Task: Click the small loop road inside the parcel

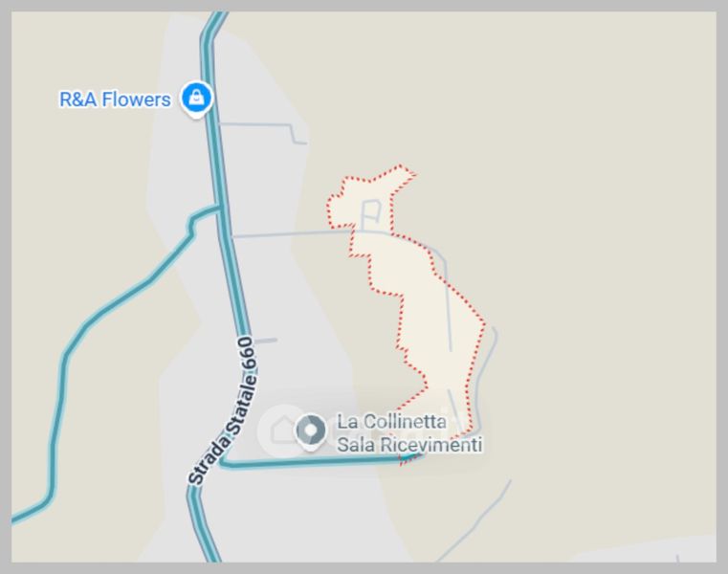Action: (371, 214)
